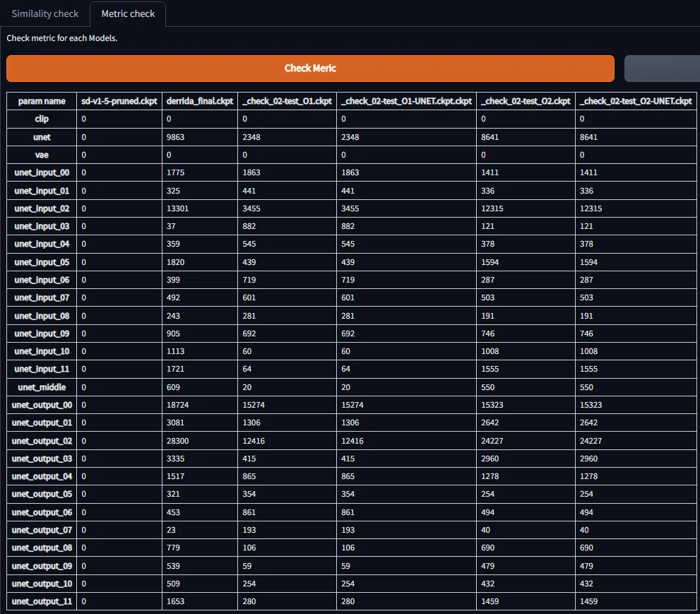700x614 pixels.
Task: Select the unet_output_10 row label
Action: pyautogui.click(x=42, y=584)
